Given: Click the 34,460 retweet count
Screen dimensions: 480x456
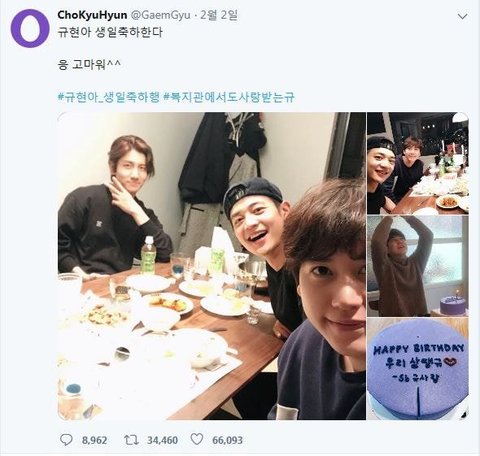Looking at the screenshot, I should tap(162, 440).
